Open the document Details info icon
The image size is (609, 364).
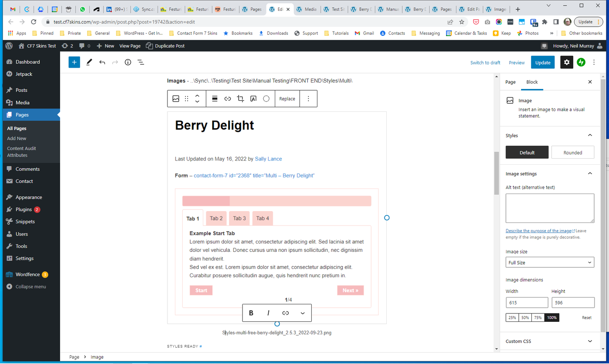(x=128, y=62)
